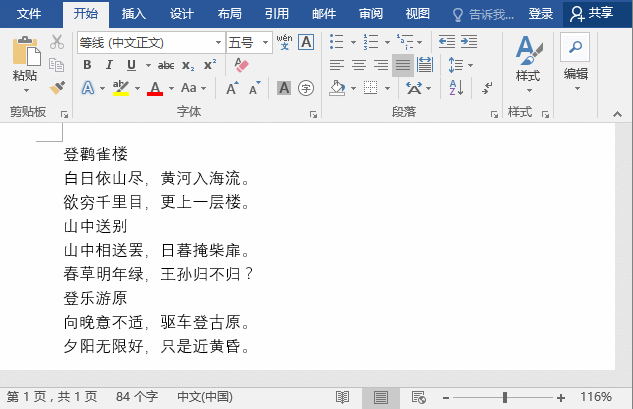Center align the paragraph
This screenshot has width=633, height=409.
[359, 65]
